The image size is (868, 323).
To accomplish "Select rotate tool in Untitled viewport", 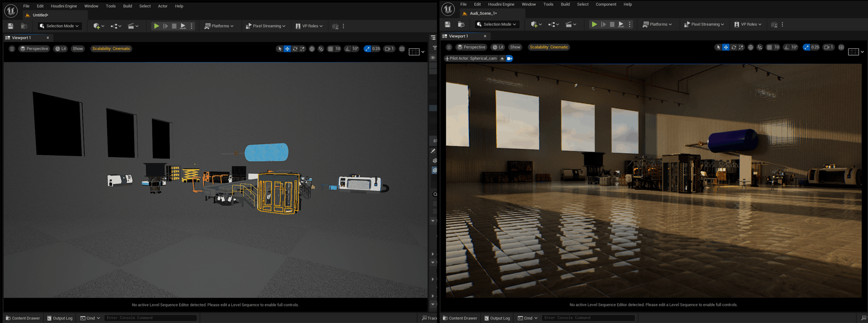I will 295,49.
